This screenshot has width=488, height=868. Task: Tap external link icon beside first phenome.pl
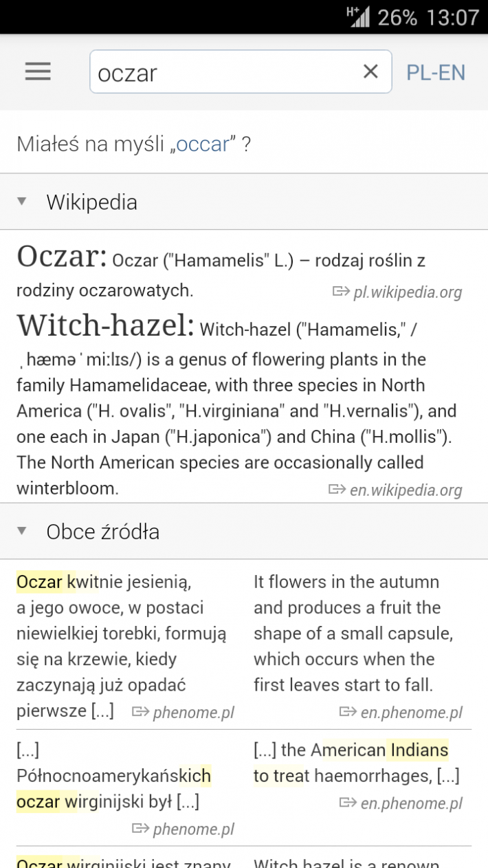coord(141,711)
